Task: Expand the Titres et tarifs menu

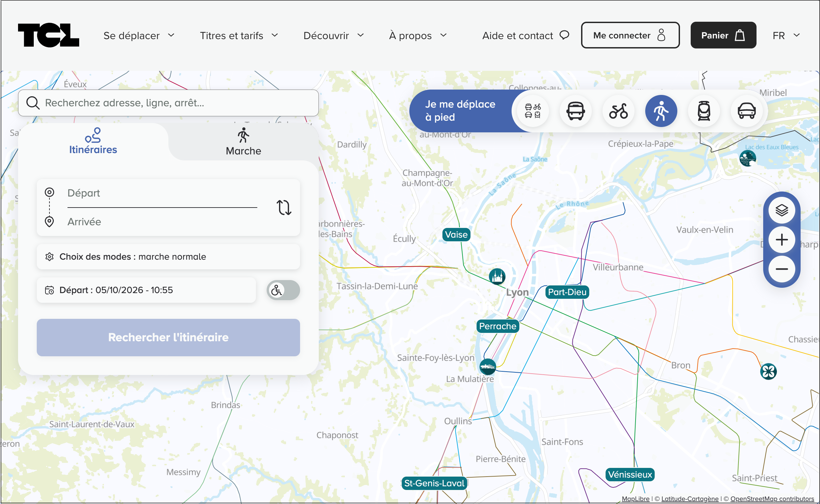Action: 239,35
